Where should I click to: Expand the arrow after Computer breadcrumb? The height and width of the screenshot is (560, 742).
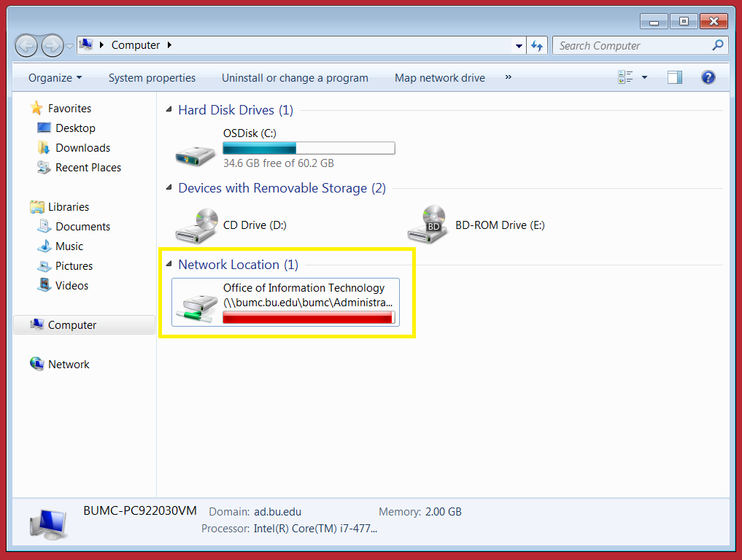click(169, 45)
